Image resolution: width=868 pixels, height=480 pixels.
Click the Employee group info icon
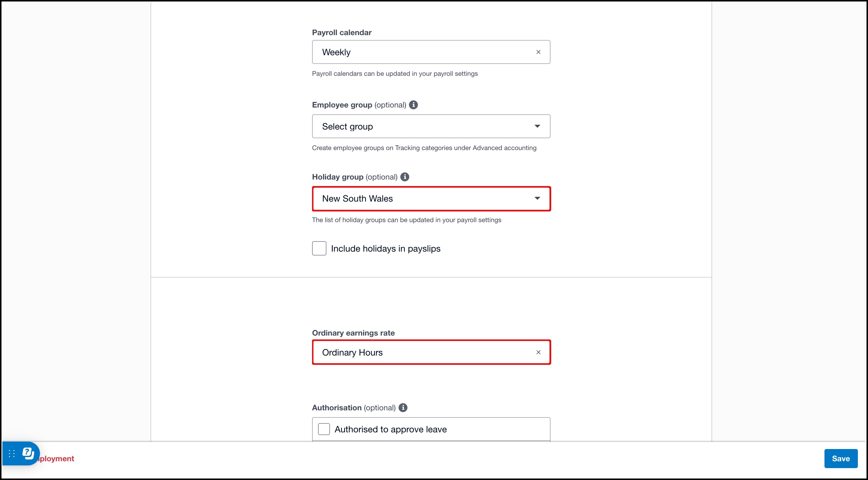[x=413, y=105]
